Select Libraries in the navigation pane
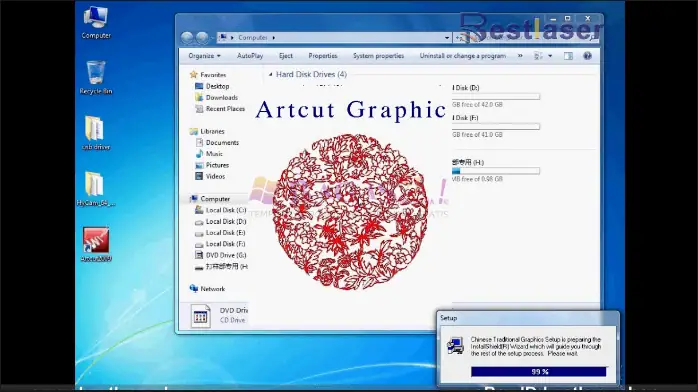 (x=212, y=131)
